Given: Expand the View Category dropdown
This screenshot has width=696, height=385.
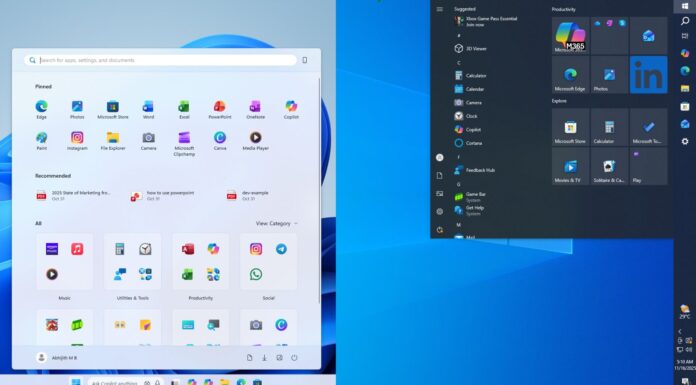Looking at the screenshot, I should (x=277, y=223).
